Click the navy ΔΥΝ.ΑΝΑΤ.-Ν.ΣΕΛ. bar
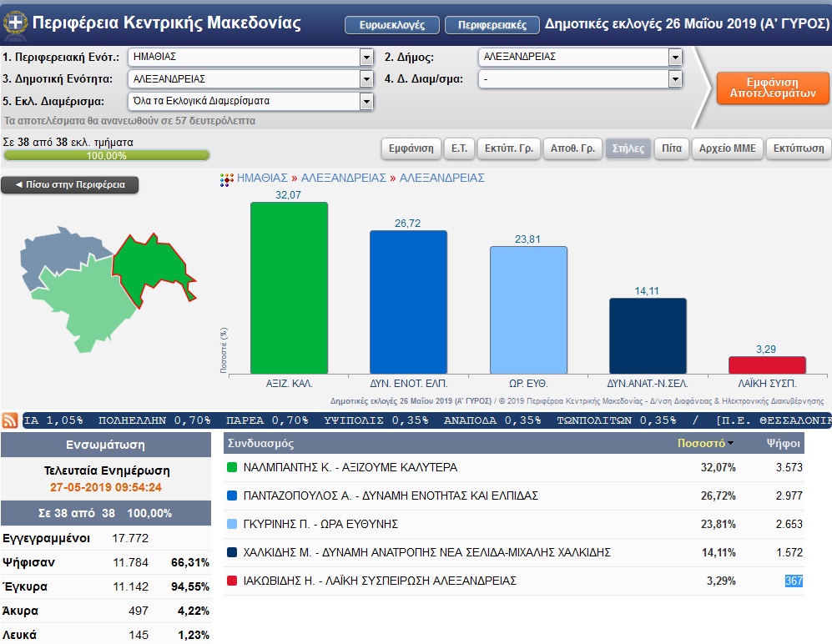The width and height of the screenshot is (832, 644). 648,336
